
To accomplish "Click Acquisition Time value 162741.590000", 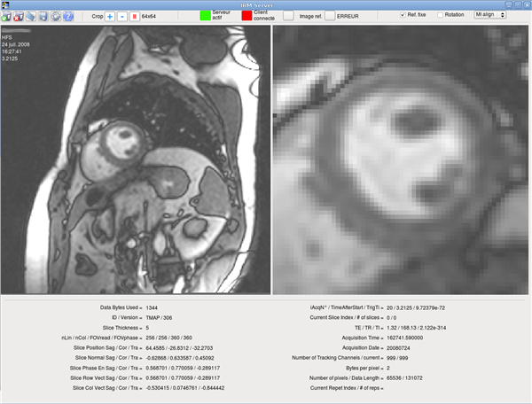I will pos(405,338).
